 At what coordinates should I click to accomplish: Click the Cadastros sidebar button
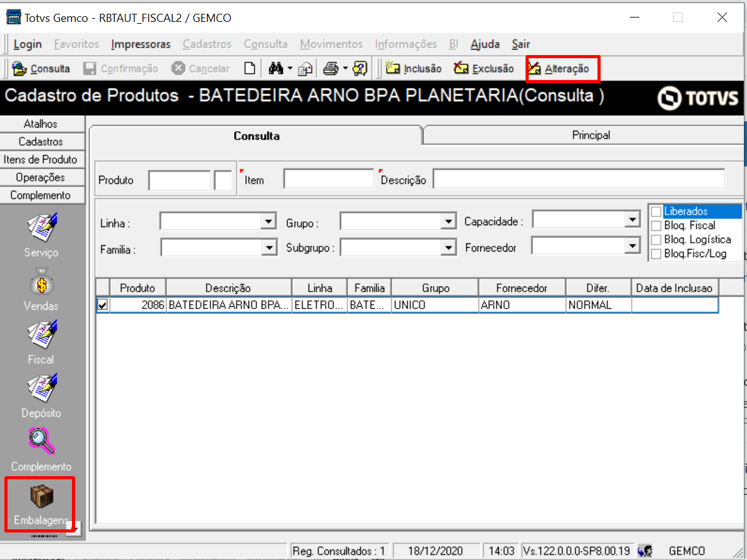point(42,141)
